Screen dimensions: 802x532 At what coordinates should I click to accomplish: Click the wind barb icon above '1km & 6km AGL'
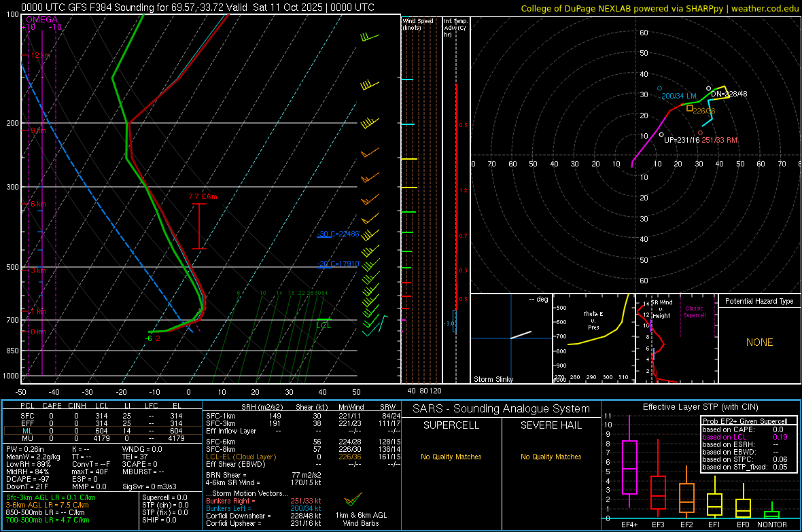coord(353,499)
